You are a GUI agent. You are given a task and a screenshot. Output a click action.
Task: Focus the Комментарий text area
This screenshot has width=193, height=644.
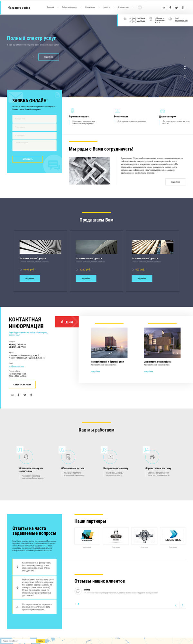pyautogui.click(x=34, y=146)
